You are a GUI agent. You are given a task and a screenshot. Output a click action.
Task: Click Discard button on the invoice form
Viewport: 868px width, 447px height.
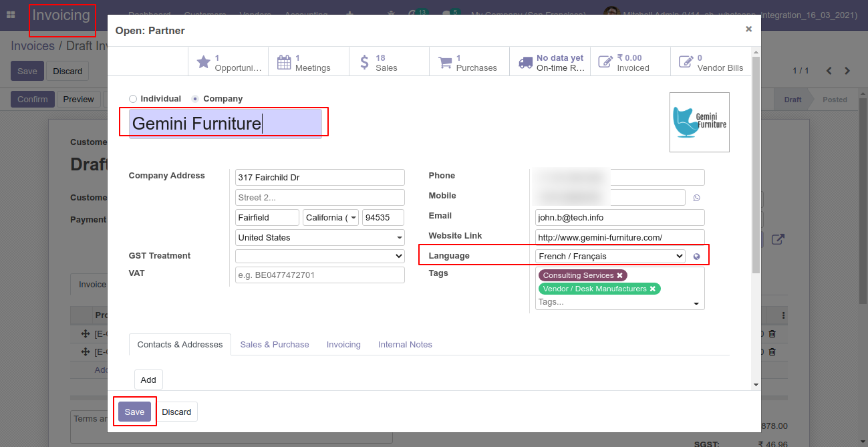point(67,71)
